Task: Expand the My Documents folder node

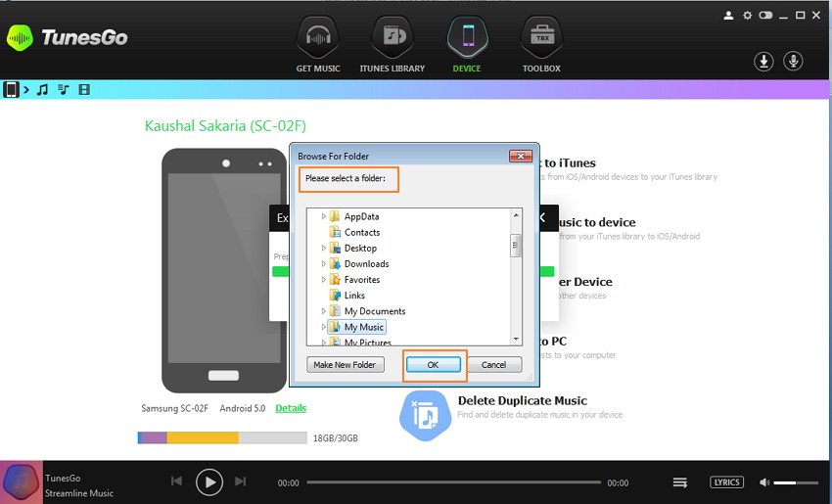Action: [x=323, y=311]
